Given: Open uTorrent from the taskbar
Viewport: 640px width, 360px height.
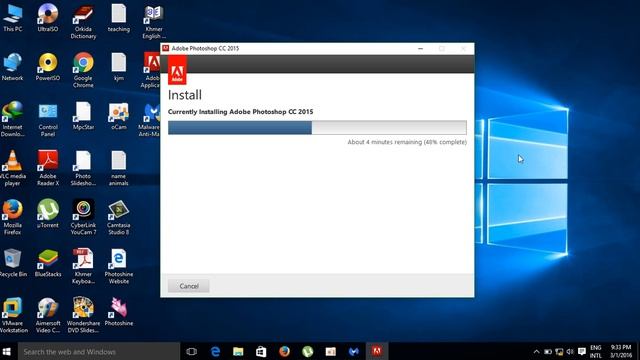Looking at the screenshot, I should coord(307,351).
